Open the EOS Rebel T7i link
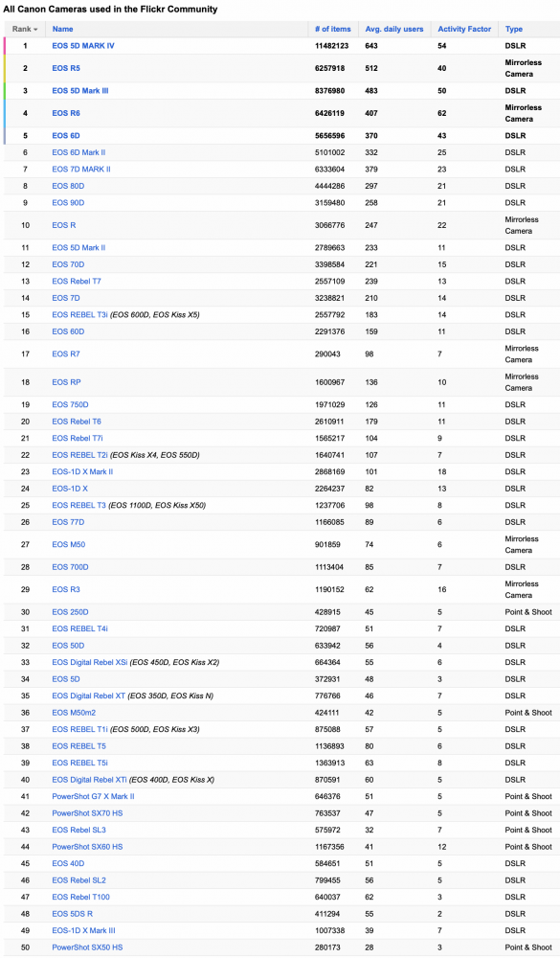 tap(78, 439)
